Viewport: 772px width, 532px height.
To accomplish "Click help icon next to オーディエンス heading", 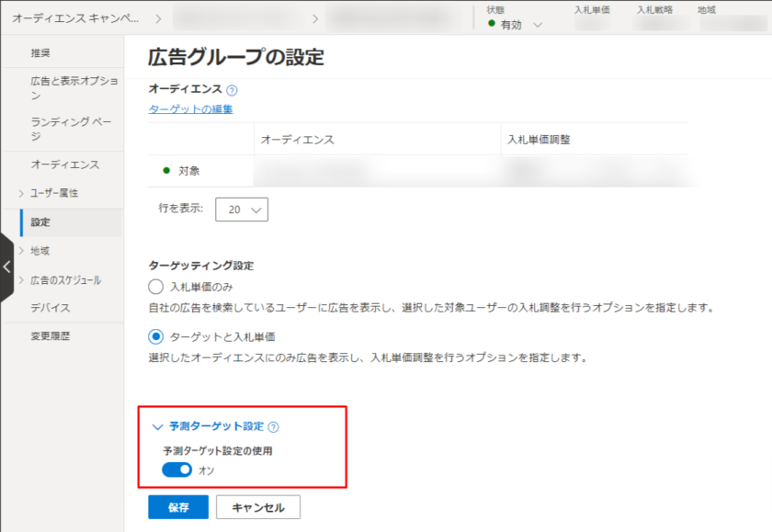I will coord(232,91).
